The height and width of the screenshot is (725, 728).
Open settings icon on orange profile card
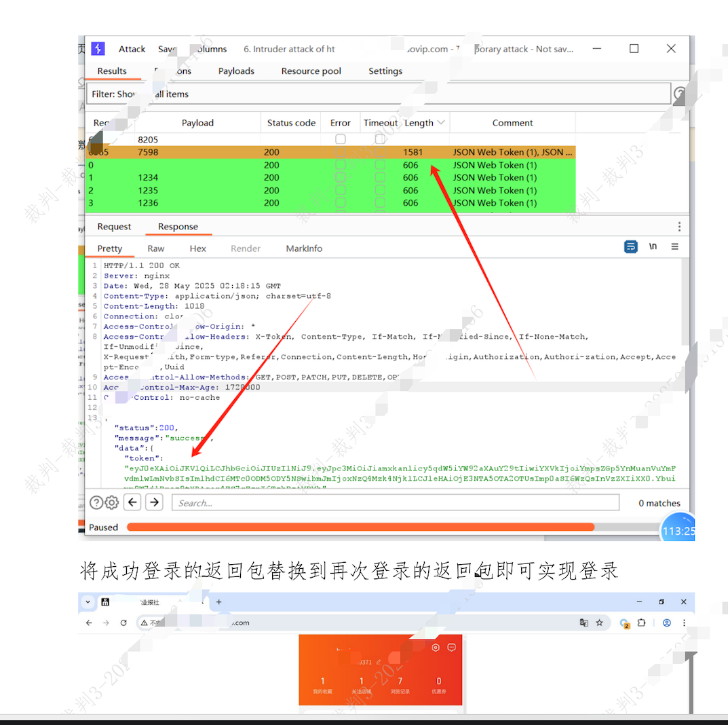point(436,648)
